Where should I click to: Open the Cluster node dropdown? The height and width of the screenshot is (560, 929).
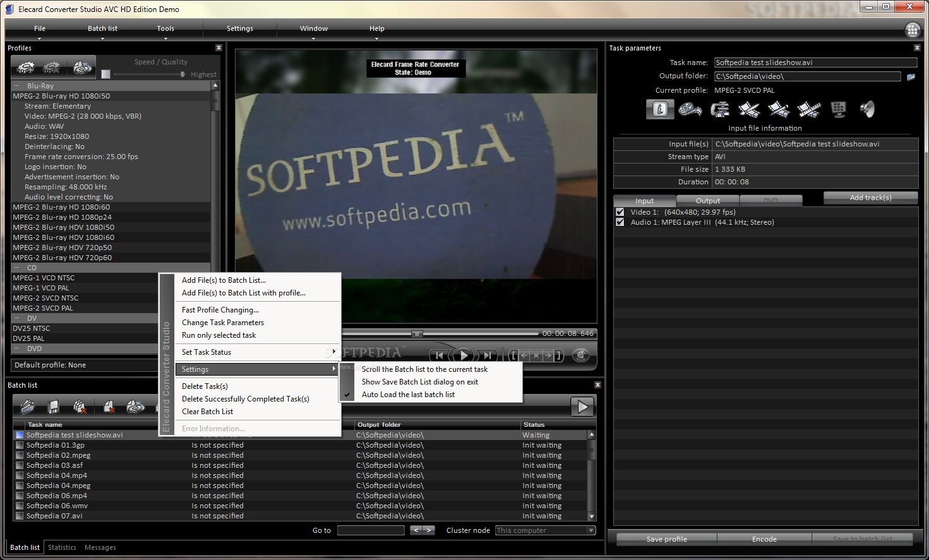coord(591,530)
